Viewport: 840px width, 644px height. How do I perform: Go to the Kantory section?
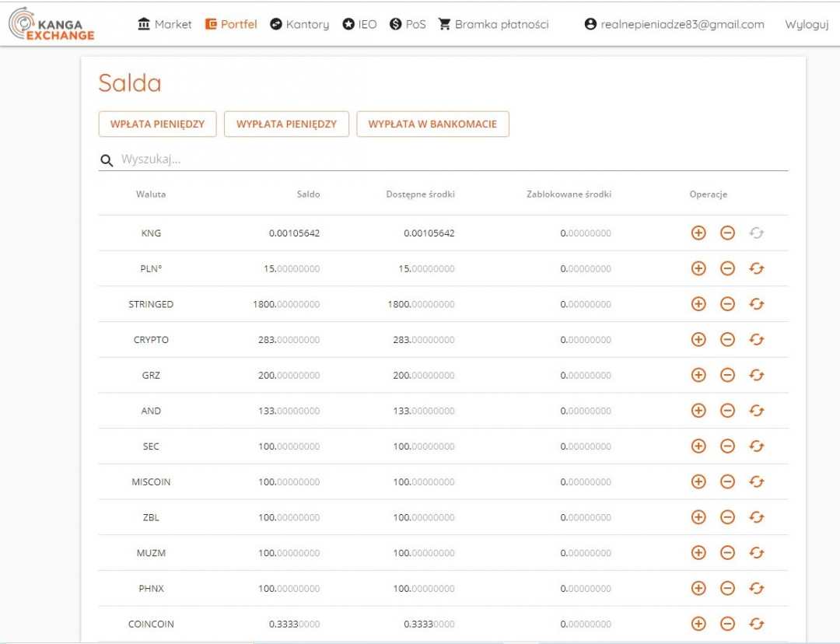pos(299,24)
